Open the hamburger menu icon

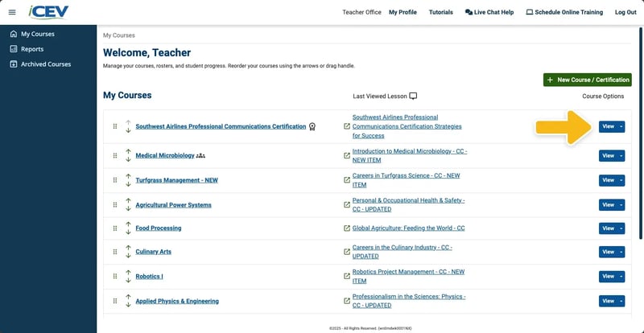point(12,12)
